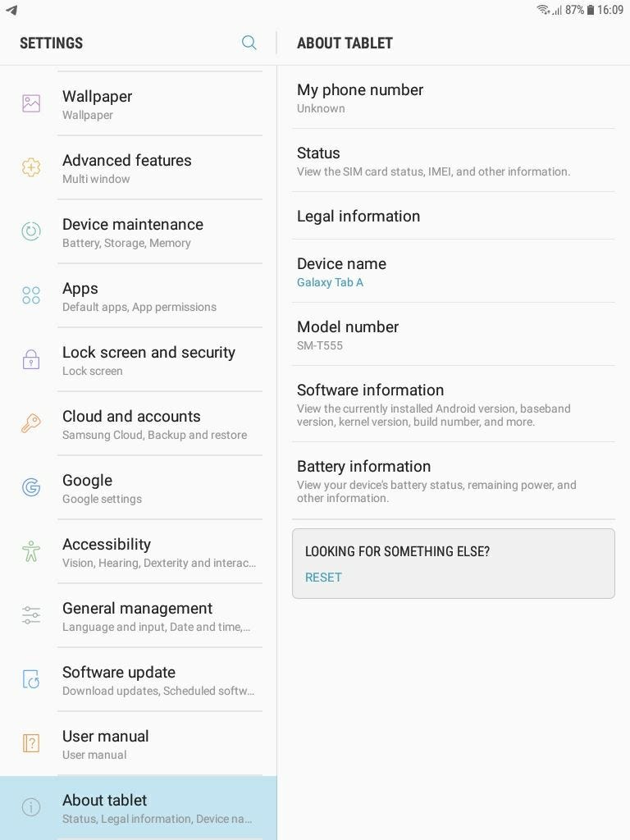Tap the General management sliders icon

click(x=31, y=615)
